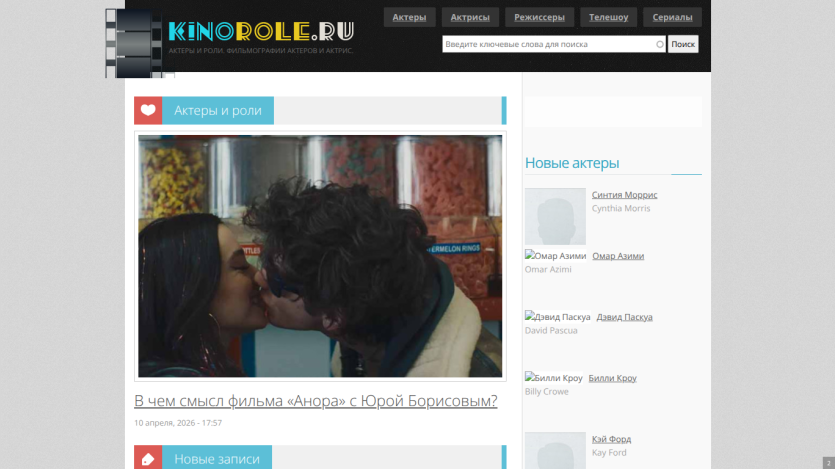Open Дэвид Паскуа actor link

(x=625, y=317)
